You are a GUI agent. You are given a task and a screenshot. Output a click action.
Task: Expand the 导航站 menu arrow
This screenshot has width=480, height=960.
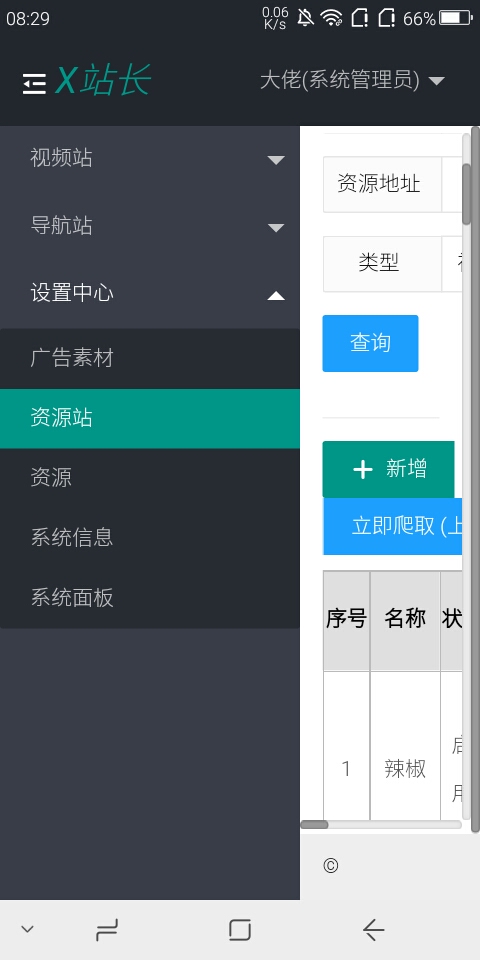(276, 228)
